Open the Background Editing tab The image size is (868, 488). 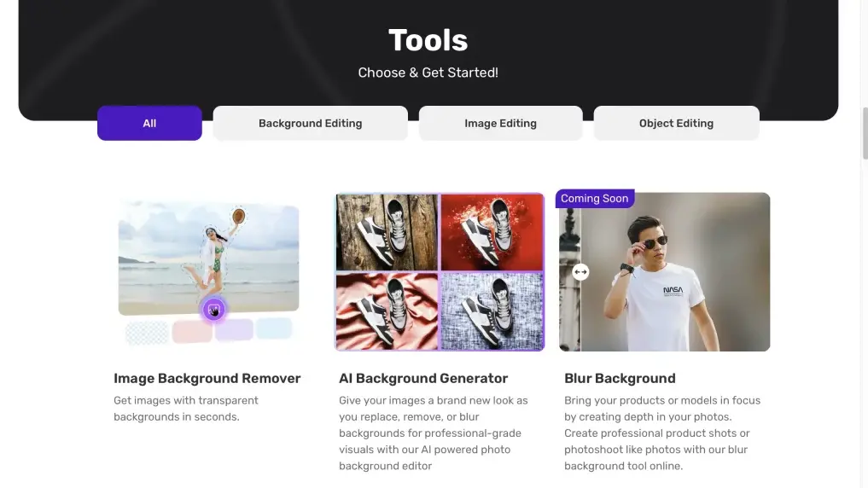(x=310, y=123)
